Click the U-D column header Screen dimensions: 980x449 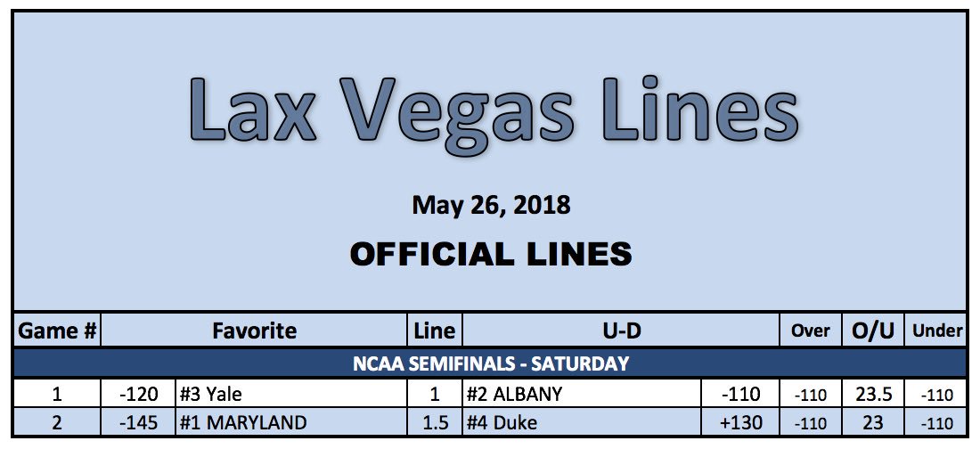coord(620,331)
